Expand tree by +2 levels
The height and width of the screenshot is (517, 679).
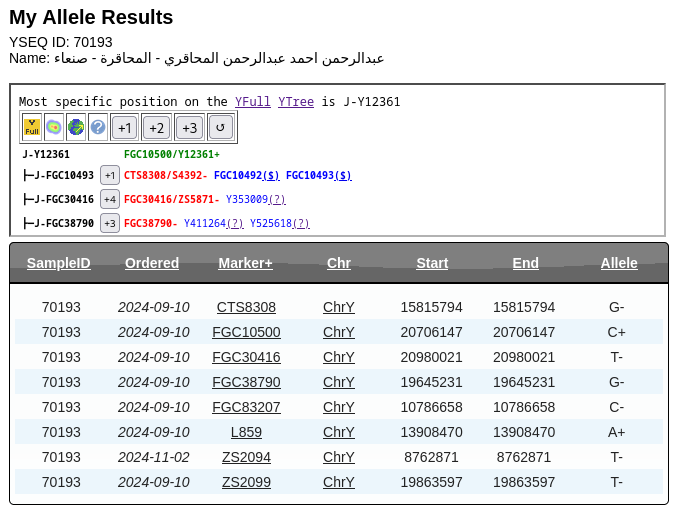156,128
